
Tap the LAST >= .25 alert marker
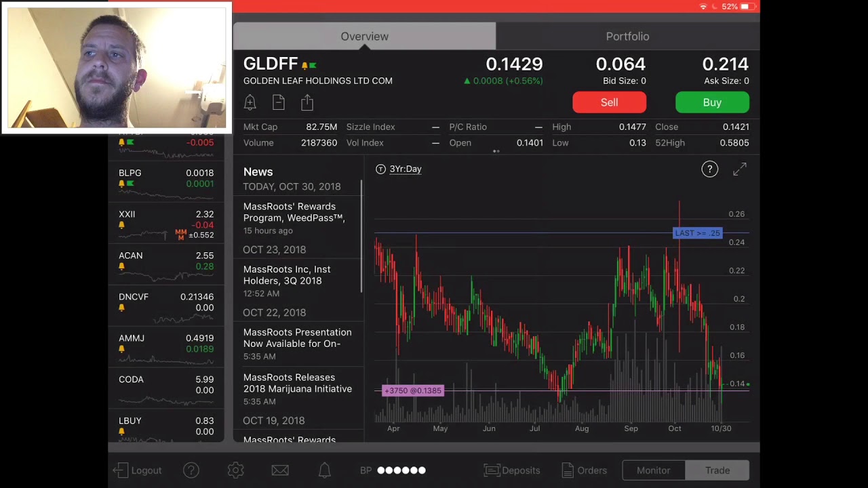(698, 233)
